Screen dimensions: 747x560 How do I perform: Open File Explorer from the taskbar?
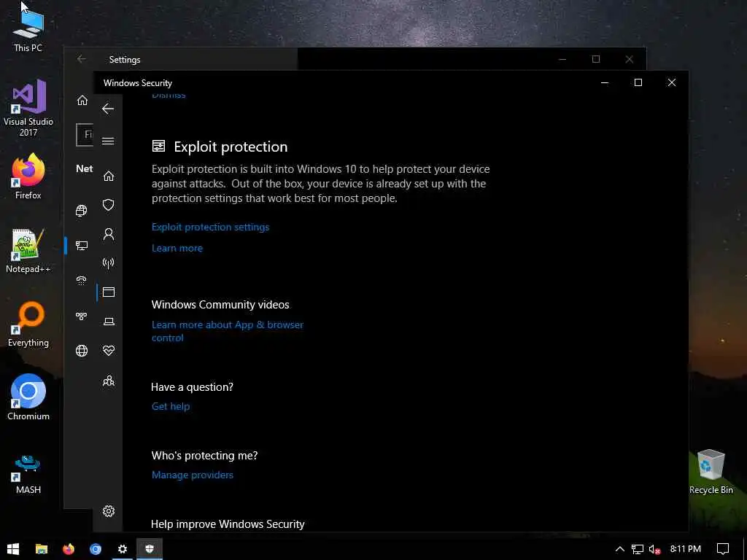coord(42,549)
